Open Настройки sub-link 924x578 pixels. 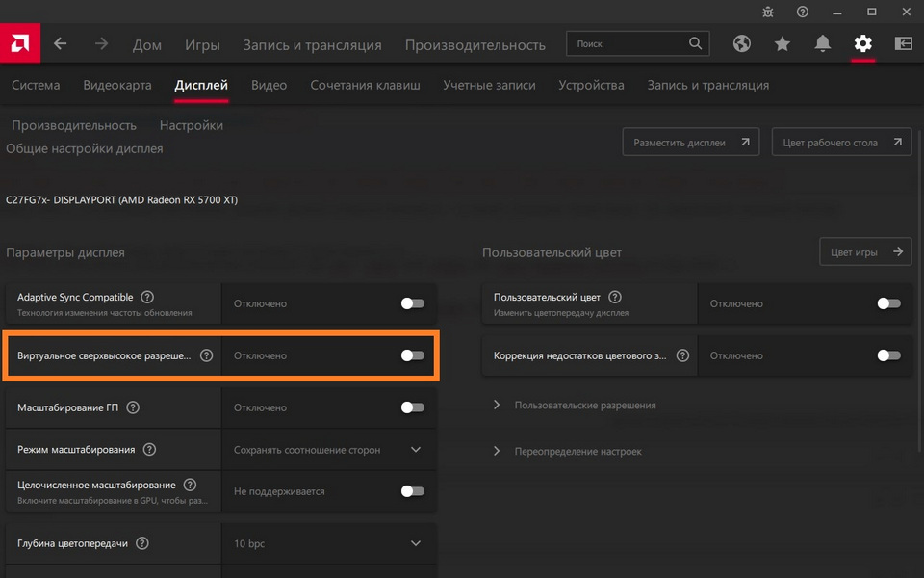point(192,125)
